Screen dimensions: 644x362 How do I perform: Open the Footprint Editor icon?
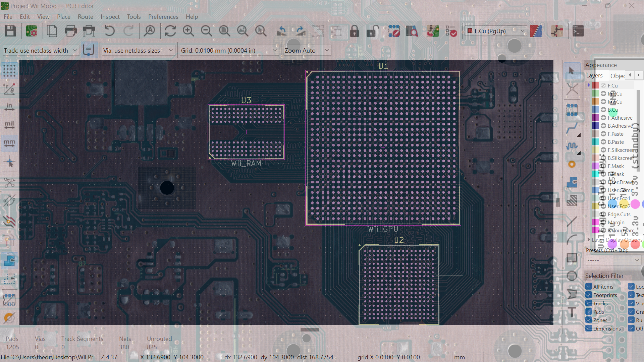click(394, 31)
